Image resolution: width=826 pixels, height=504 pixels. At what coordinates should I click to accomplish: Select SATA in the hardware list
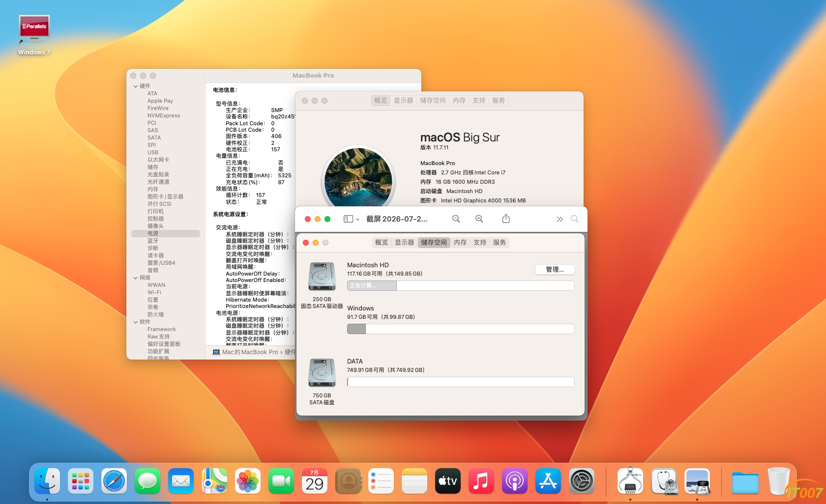(154, 138)
